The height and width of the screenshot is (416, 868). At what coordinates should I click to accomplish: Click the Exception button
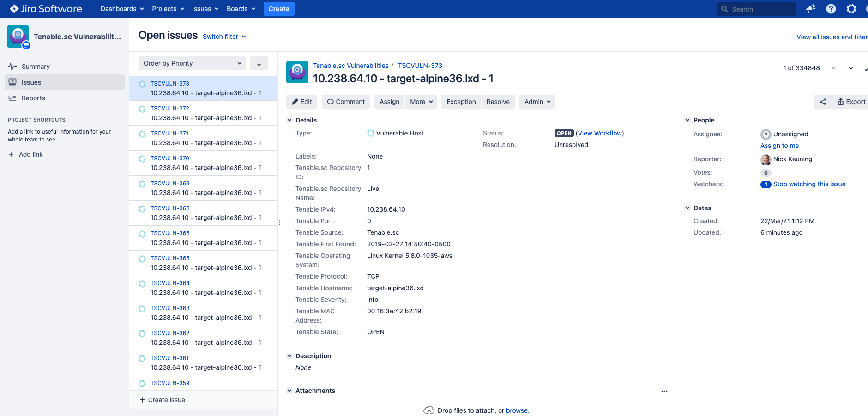coord(461,102)
